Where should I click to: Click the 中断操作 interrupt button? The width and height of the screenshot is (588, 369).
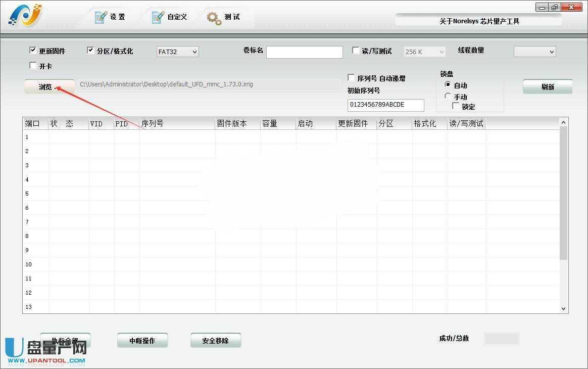point(142,341)
